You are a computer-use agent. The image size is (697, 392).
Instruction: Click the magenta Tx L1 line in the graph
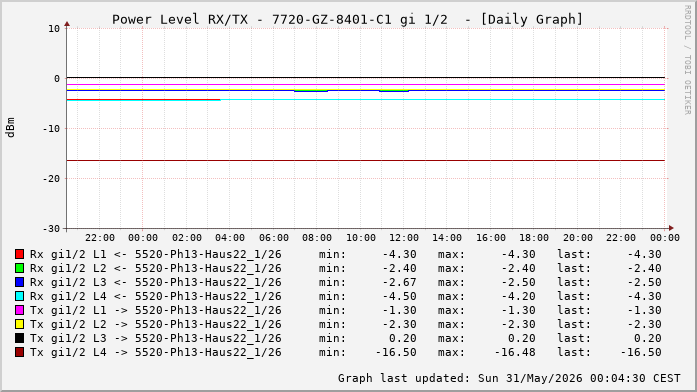click(x=365, y=84)
